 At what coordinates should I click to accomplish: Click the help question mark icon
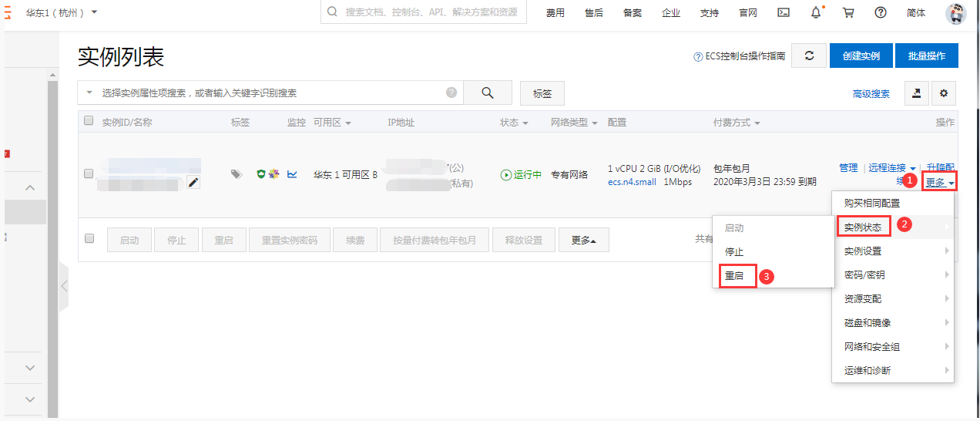click(x=881, y=12)
